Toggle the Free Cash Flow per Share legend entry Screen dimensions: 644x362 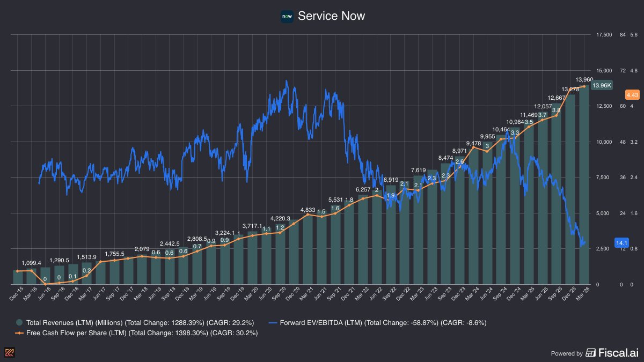[136, 333]
